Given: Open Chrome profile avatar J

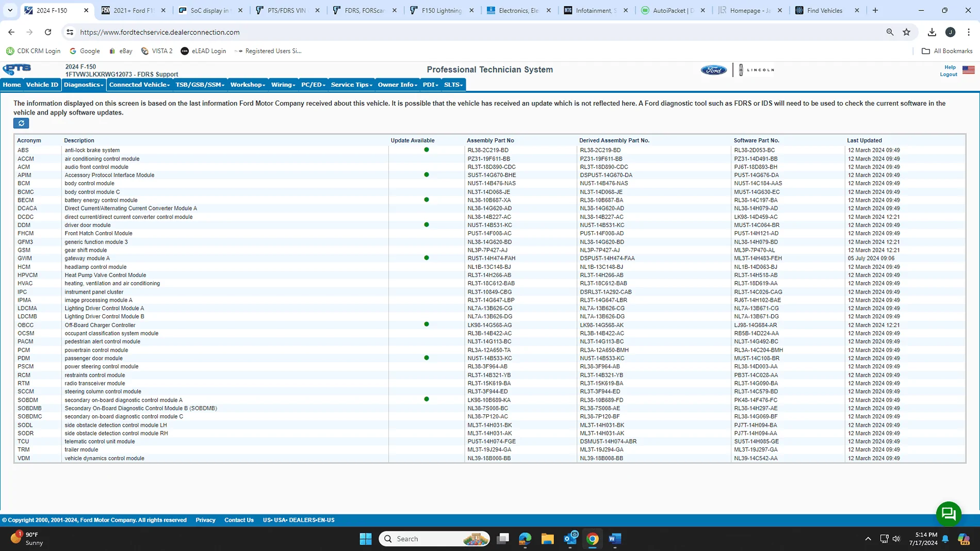Looking at the screenshot, I should pos(950,32).
